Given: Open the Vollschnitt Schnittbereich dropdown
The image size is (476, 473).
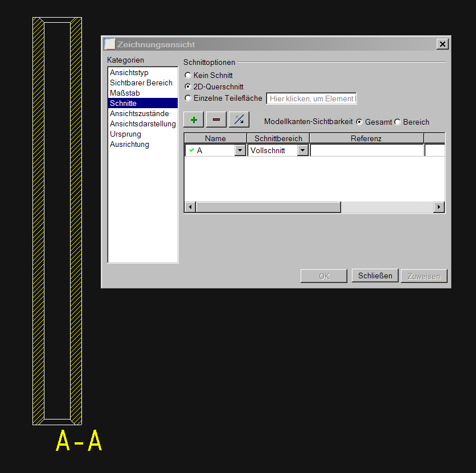Looking at the screenshot, I should point(303,150).
